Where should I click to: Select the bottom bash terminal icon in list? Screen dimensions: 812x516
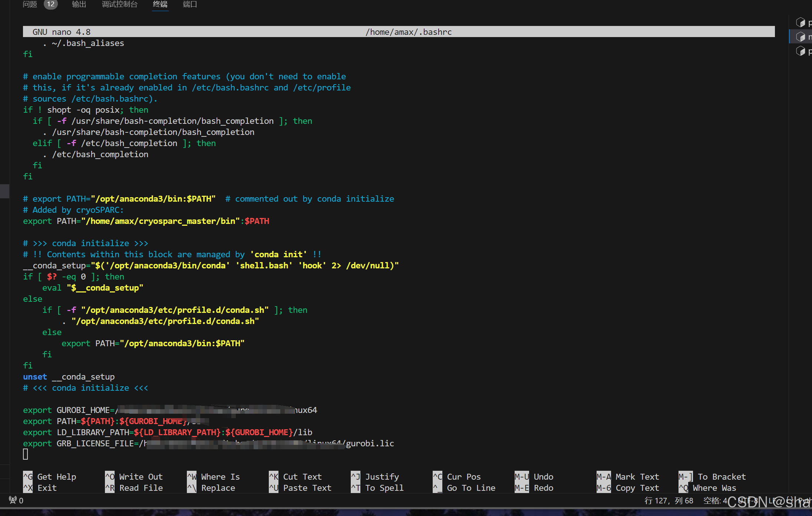pyautogui.click(x=801, y=51)
